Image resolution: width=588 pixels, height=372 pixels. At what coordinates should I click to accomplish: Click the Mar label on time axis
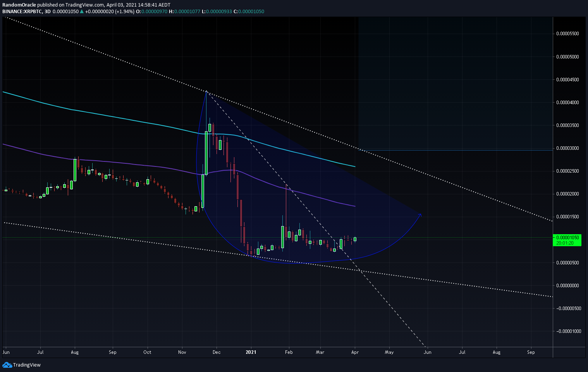[320, 352]
